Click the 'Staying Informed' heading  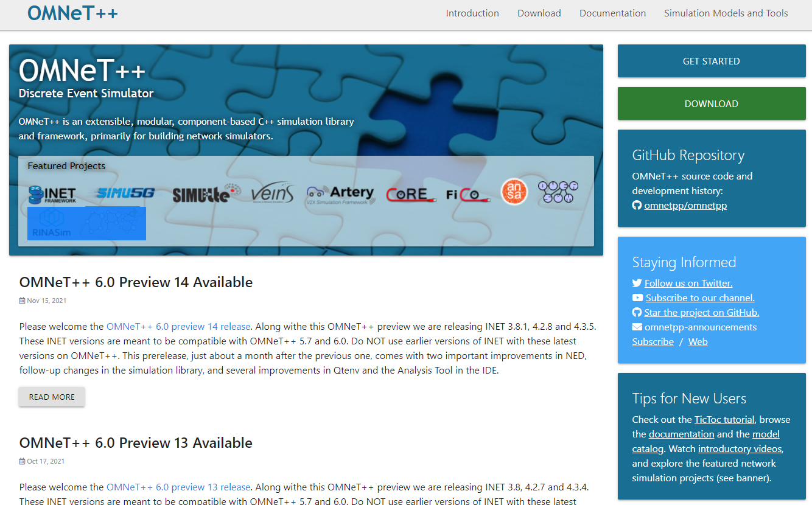(684, 262)
